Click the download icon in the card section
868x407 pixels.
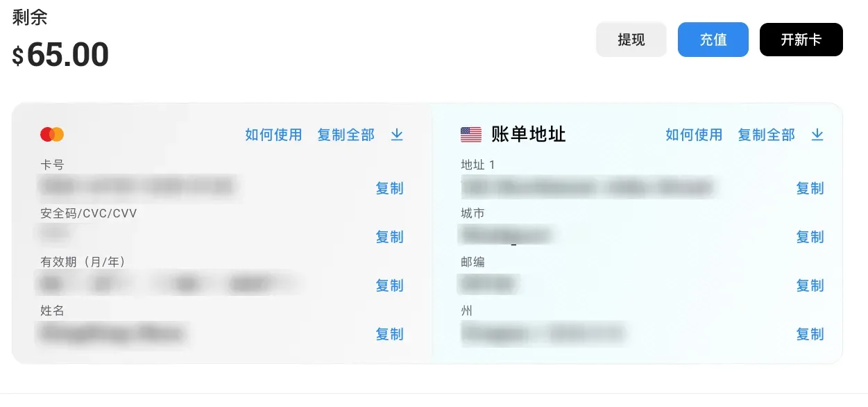click(396, 135)
